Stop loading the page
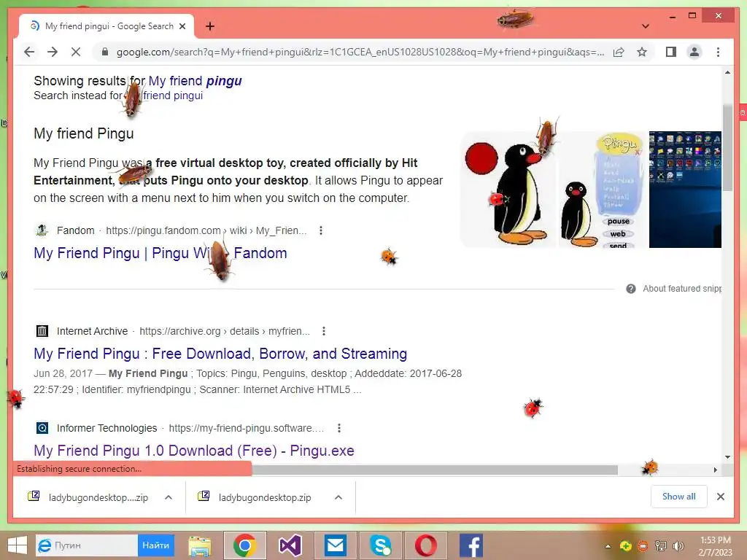Screen dimensions: 747x560 (x=76, y=52)
